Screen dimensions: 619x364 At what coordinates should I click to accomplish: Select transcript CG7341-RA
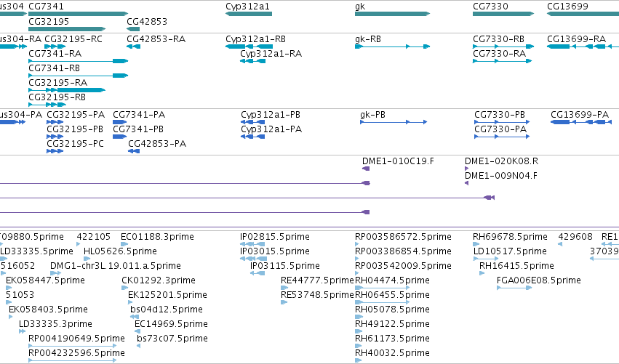pos(78,61)
